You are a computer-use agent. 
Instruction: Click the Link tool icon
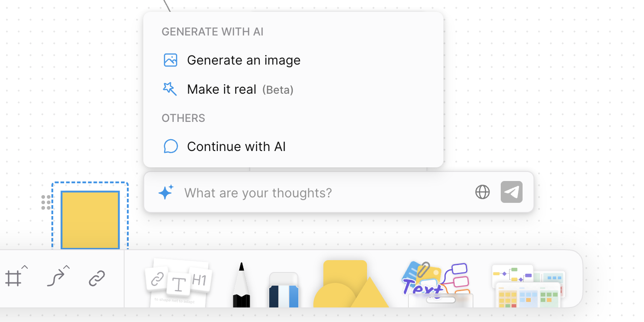(x=97, y=278)
